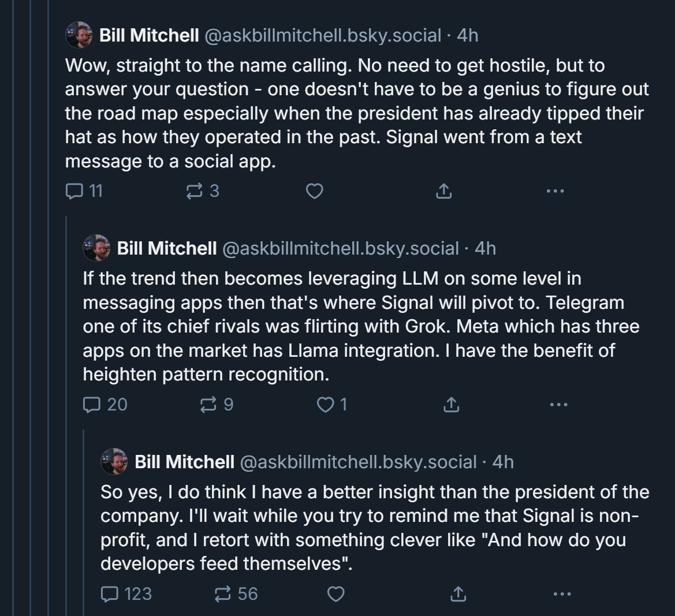
Task: Click reply icon showing 20 comments
Action: pyautogui.click(x=92, y=405)
